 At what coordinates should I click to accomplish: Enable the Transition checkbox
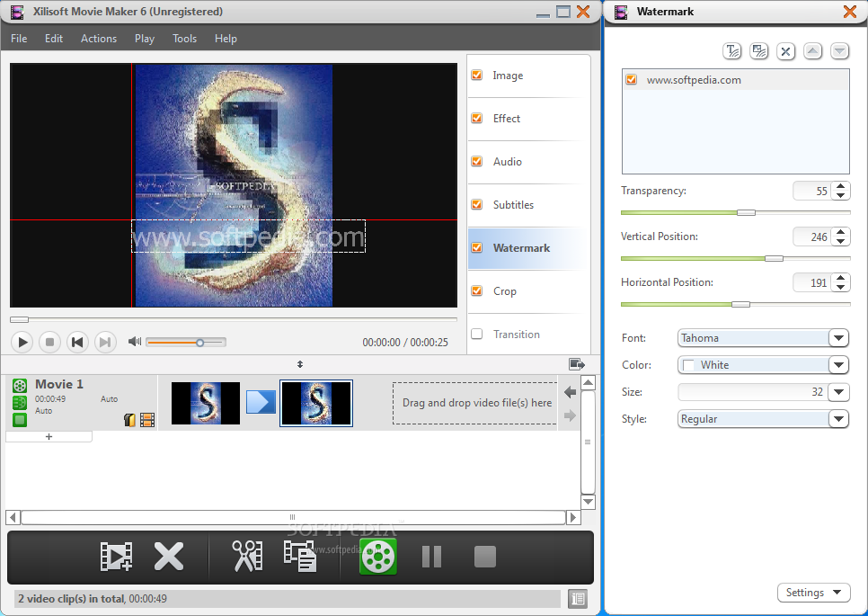[x=476, y=334]
